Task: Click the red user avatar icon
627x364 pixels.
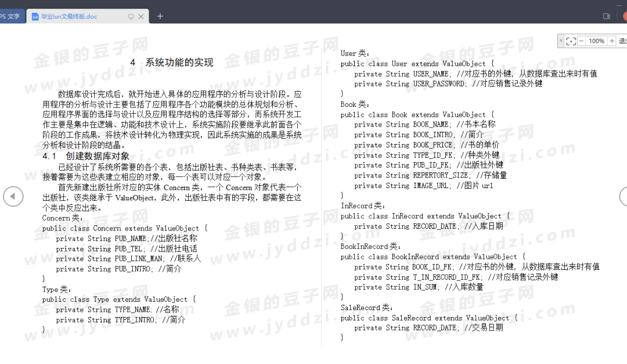Action: (625, 16)
